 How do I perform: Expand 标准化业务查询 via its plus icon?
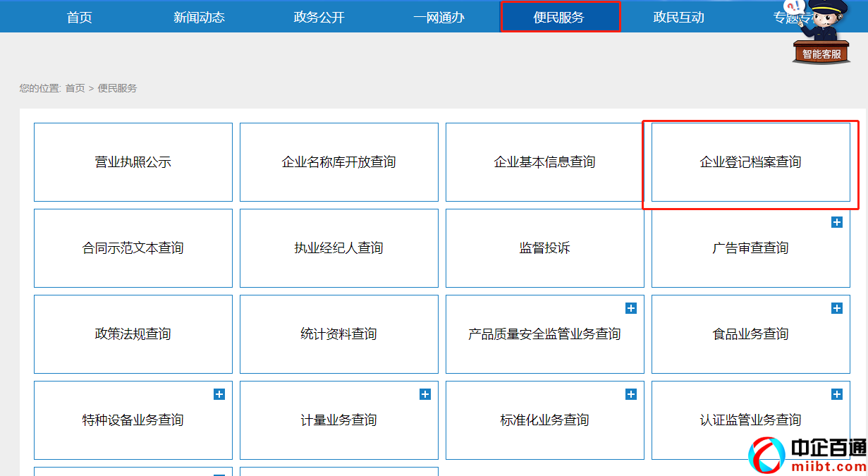point(630,394)
